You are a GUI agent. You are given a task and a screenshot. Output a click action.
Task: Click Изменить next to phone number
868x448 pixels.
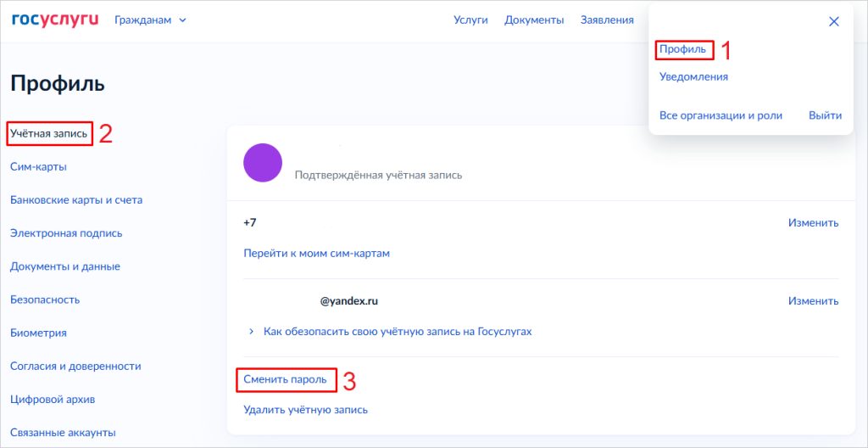pos(813,223)
